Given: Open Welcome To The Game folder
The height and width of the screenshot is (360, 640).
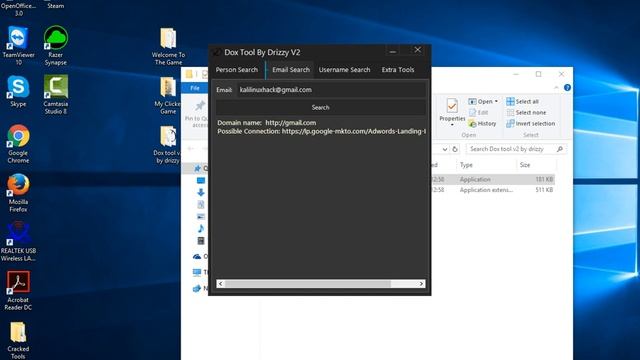Looking at the screenshot, I should [168, 46].
